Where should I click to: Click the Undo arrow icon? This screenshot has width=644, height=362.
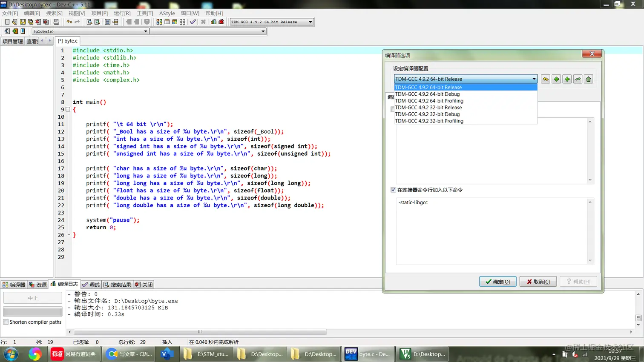coord(69,22)
